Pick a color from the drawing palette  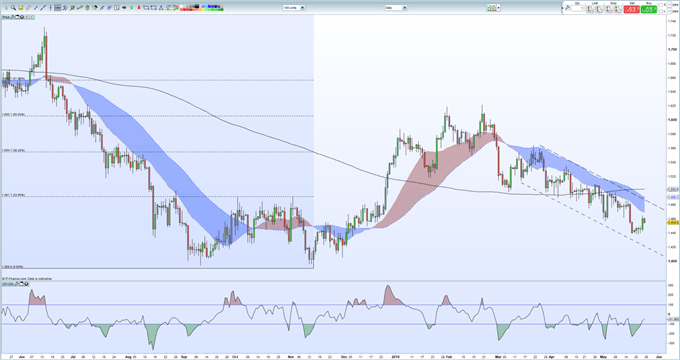point(202,8)
